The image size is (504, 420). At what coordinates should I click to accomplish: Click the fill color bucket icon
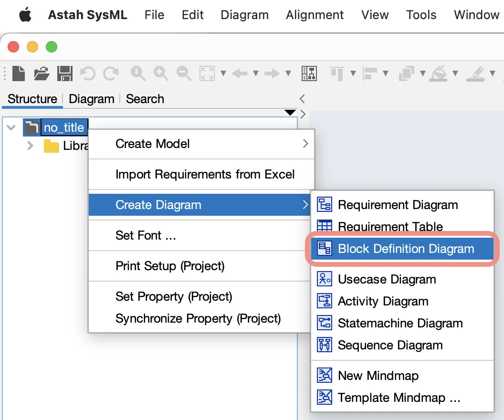440,73
